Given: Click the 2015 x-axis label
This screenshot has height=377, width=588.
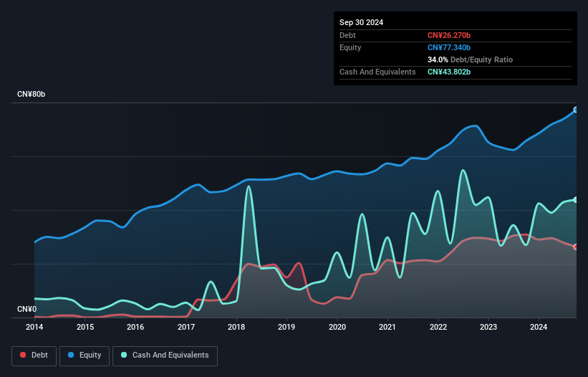Looking at the screenshot, I should click(x=85, y=327).
